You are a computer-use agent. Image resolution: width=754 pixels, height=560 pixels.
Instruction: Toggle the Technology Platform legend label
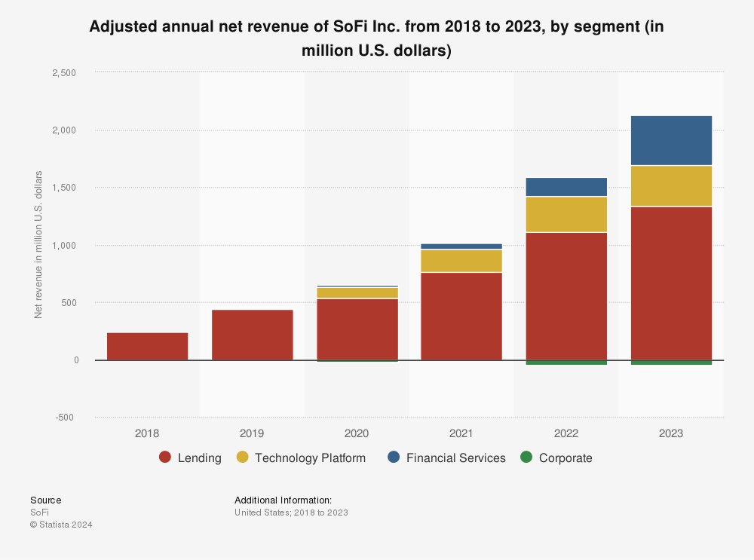(x=310, y=458)
